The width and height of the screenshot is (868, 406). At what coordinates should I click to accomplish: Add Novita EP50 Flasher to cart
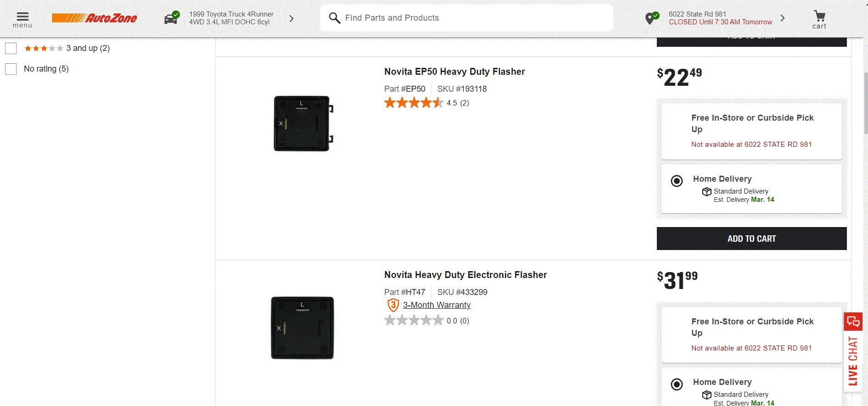pyautogui.click(x=751, y=239)
